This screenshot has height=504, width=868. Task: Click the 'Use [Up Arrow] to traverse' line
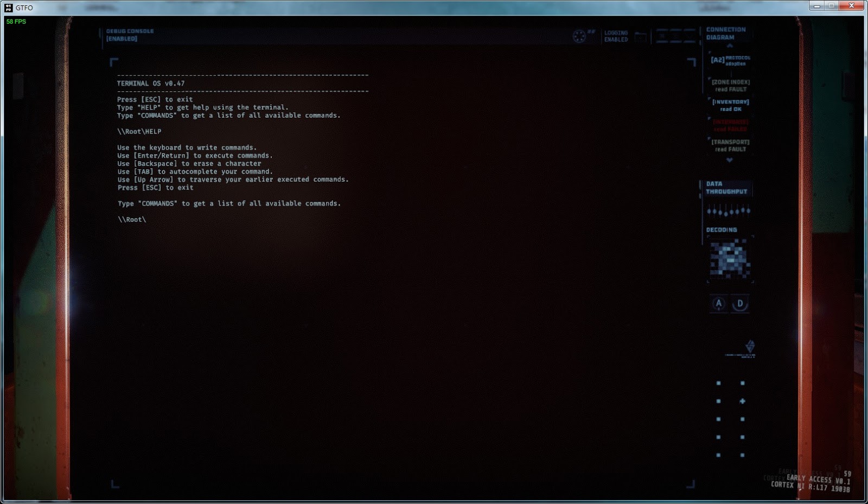click(233, 180)
